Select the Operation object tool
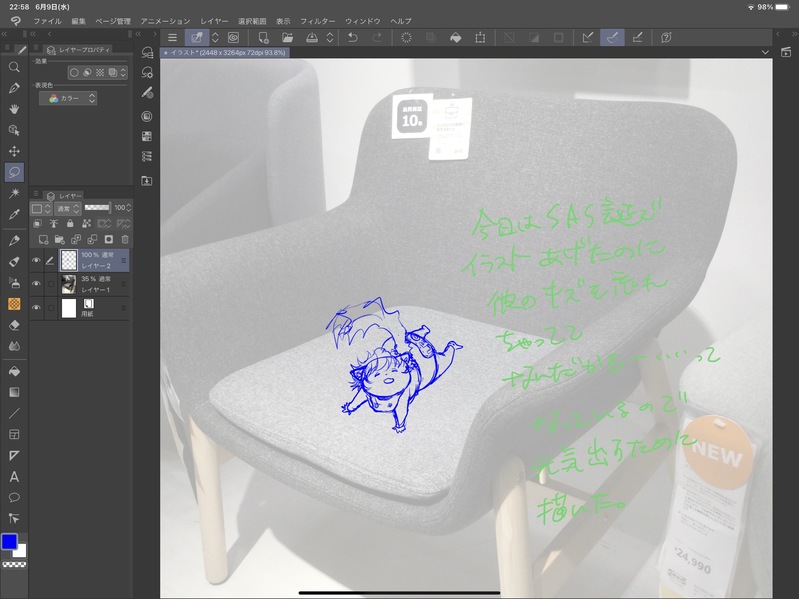Screen dimensions: 799x599 (14, 130)
